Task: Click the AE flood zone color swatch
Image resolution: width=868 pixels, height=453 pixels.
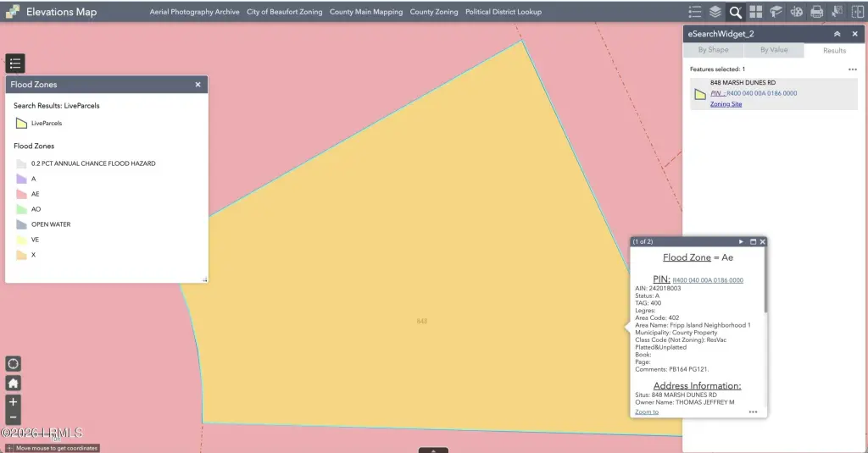Action: click(x=21, y=194)
